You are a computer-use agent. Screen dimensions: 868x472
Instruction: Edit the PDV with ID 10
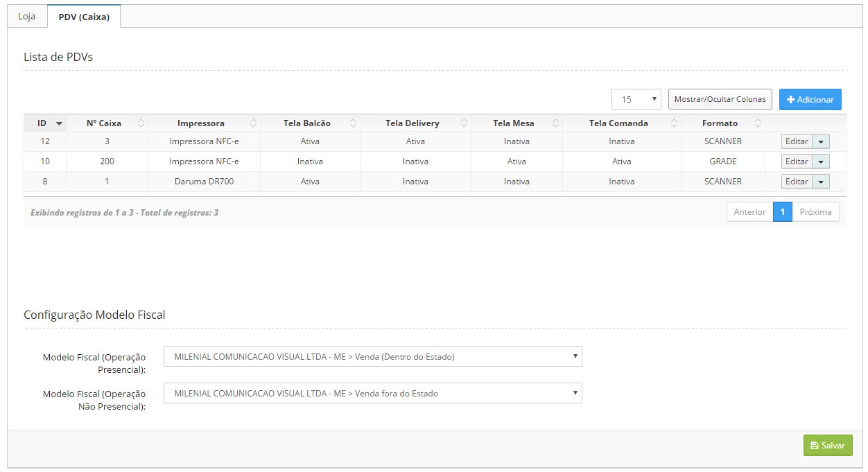coord(797,161)
